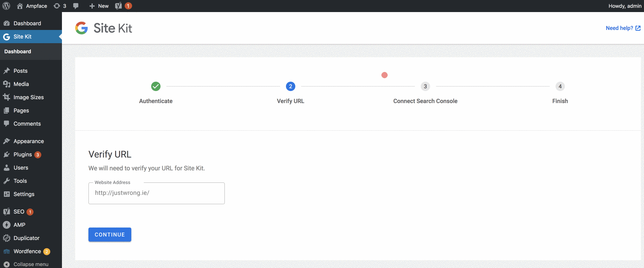The width and height of the screenshot is (644, 268).
Task: Click the Duplicator gear icon
Action: pos(7,238)
